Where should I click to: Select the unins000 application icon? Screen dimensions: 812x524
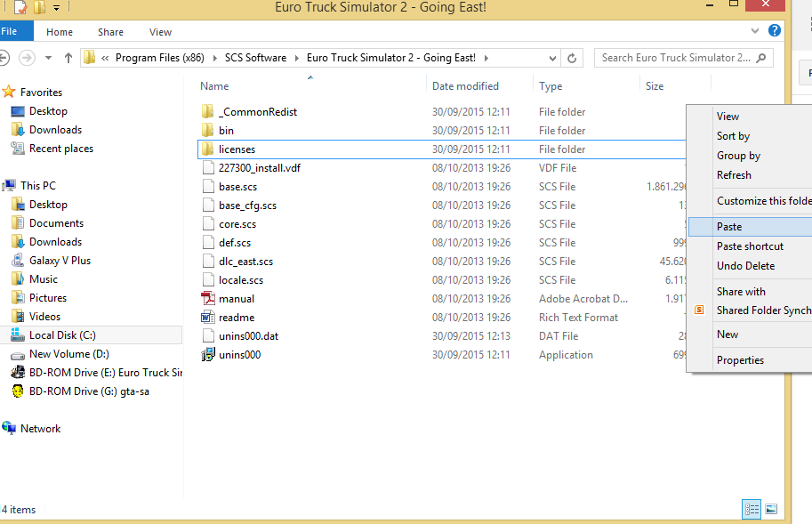[x=207, y=354]
